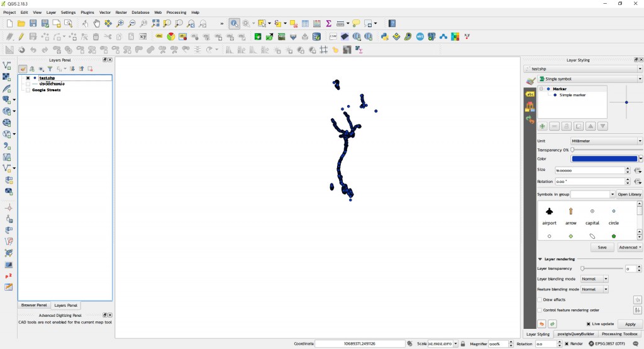644x349 pixels.
Task: Click the Identify Features tool
Action: pos(234,23)
